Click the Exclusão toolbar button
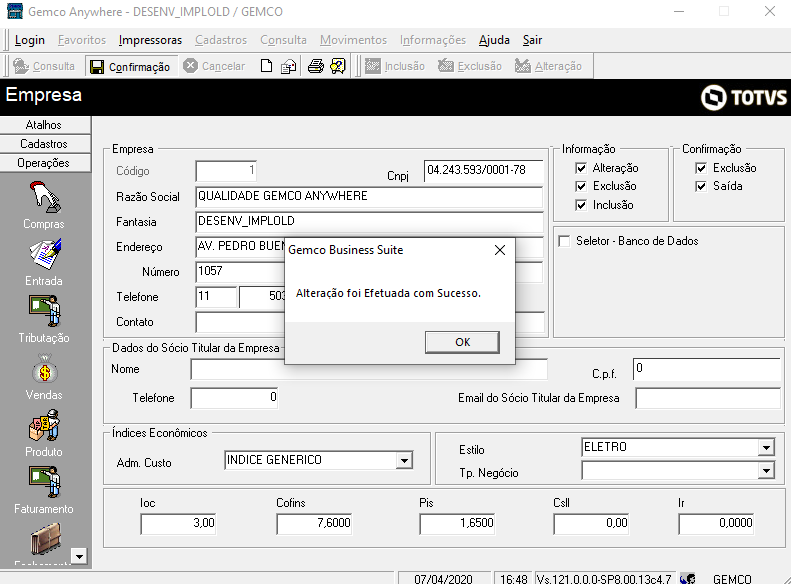This screenshot has height=584, width=791. point(470,66)
